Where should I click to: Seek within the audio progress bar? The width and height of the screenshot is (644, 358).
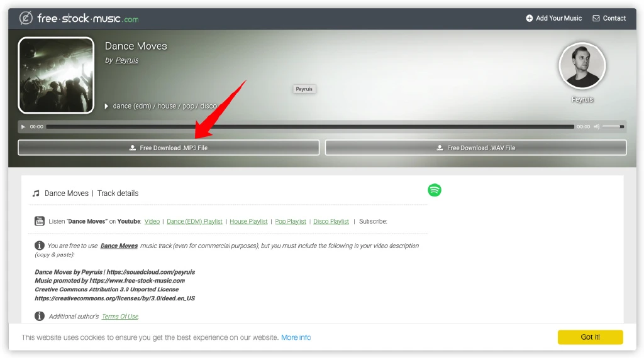point(310,127)
